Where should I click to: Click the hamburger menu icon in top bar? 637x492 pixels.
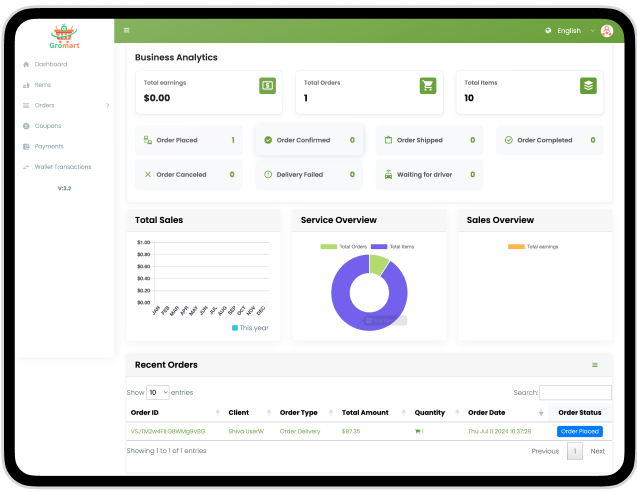(x=126, y=30)
